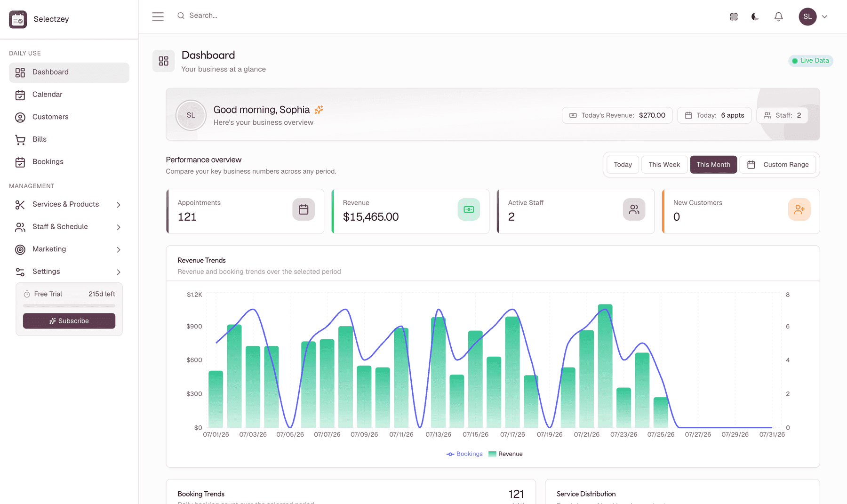Expand Settings submenu chevron
Screen dimensions: 847x504
[x=119, y=272]
